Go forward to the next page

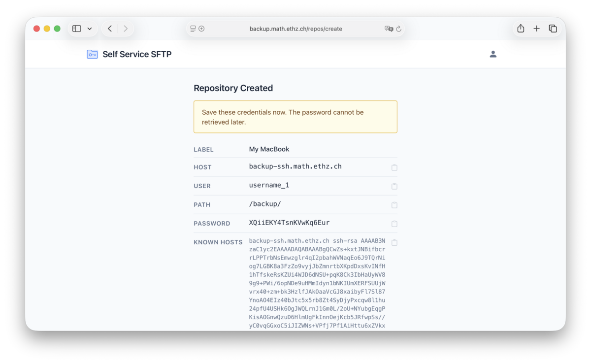[126, 29]
